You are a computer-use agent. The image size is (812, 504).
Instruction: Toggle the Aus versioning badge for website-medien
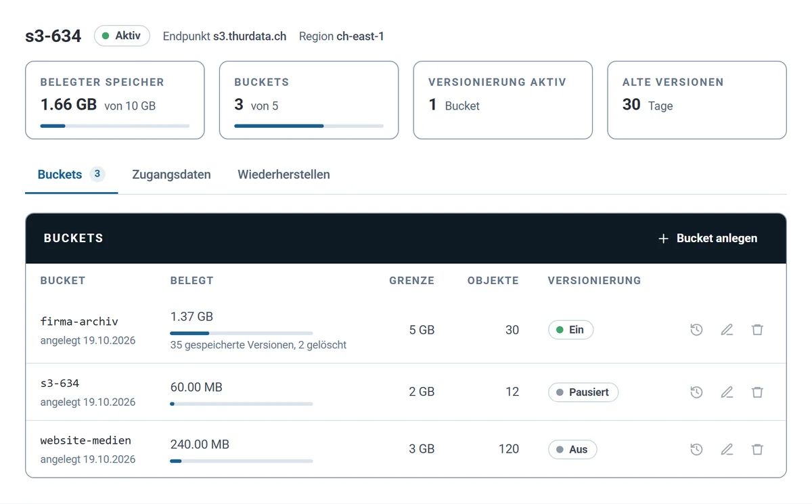tap(572, 449)
